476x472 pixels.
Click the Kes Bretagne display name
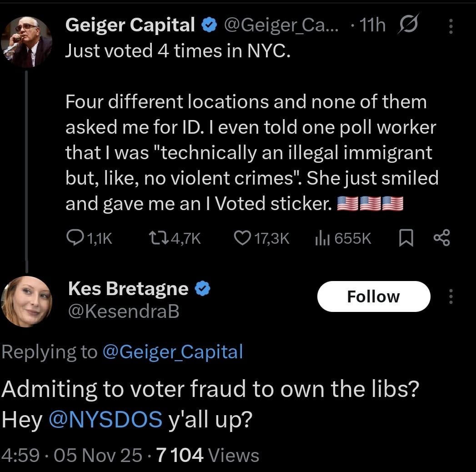click(128, 288)
